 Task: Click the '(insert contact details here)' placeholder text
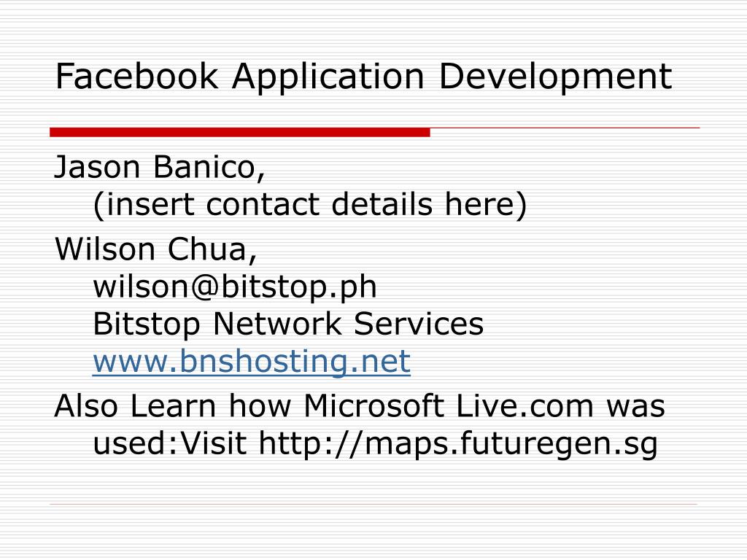(309, 205)
